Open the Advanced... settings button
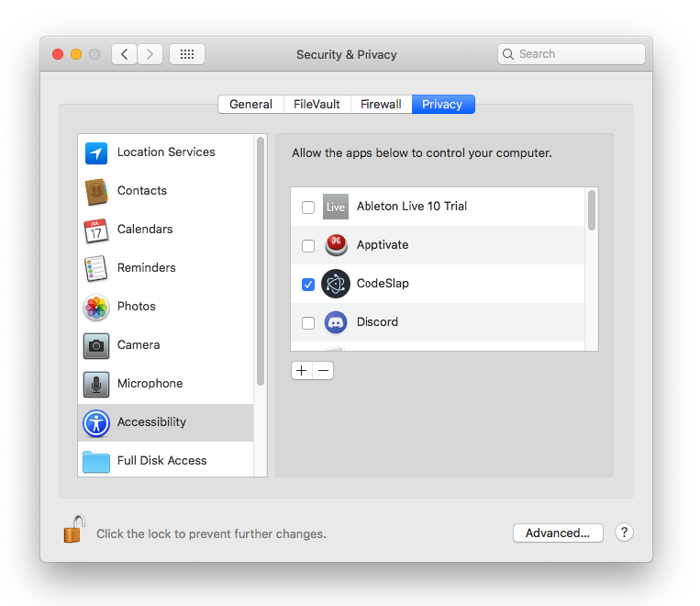 point(558,533)
